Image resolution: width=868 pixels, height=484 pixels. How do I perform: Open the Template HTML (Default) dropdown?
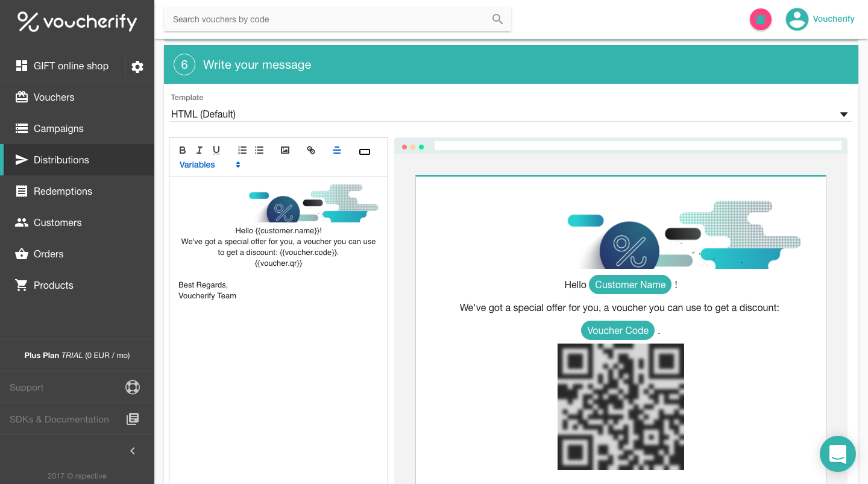(511, 114)
